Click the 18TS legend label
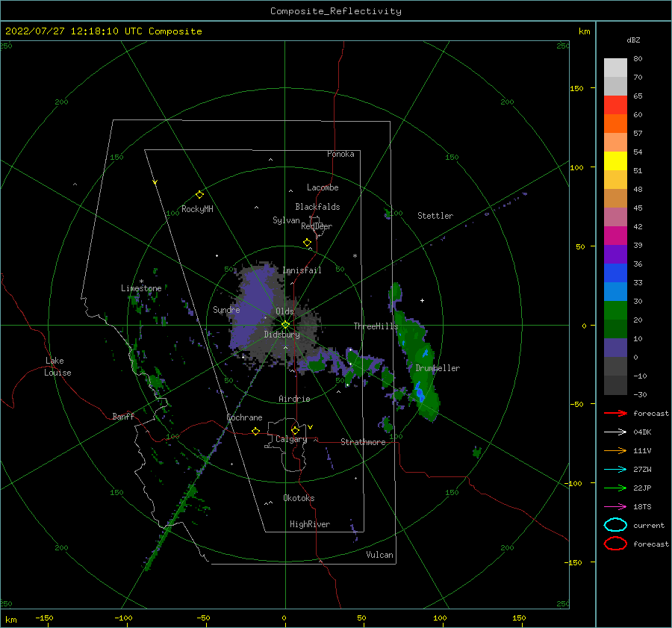Screen dimensions: 672x628 click(x=642, y=507)
